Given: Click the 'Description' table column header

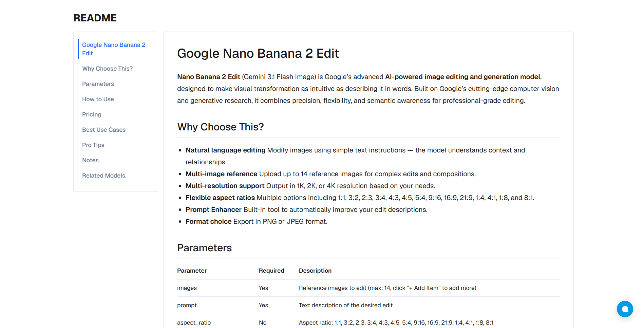Looking at the screenshot, I should click(x=315, y=271).
